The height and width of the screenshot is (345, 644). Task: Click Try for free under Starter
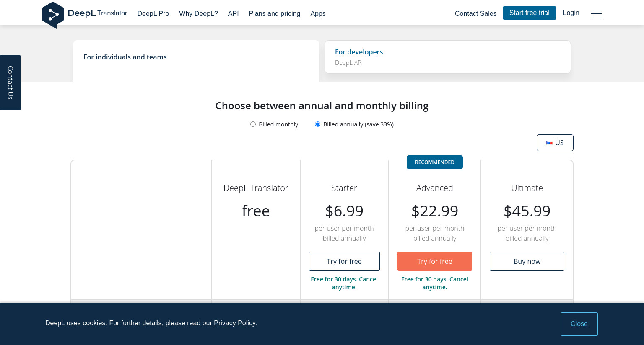pyautogui.click(x=344, y=261)
